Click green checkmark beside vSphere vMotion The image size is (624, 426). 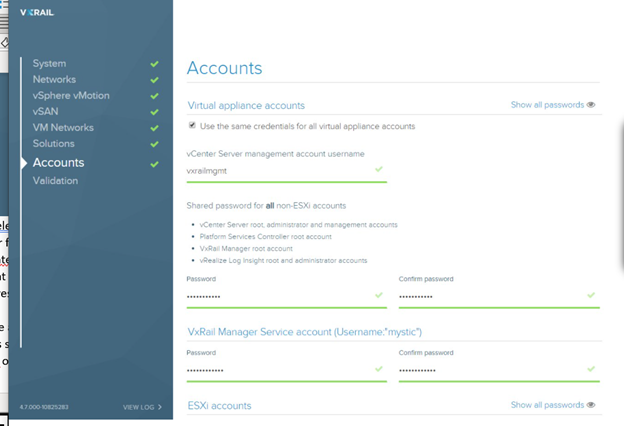pos(154,96)
